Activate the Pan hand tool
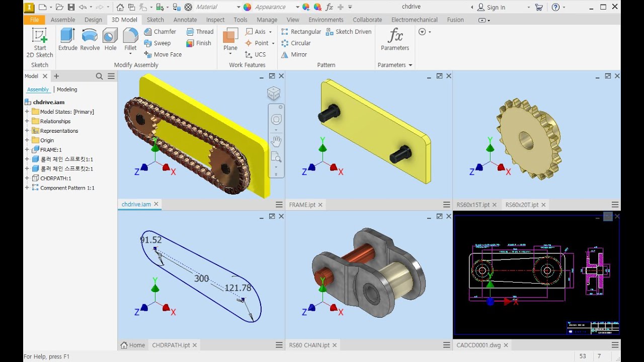The height and width of the screenshot is (362, 644). [276, 141]
